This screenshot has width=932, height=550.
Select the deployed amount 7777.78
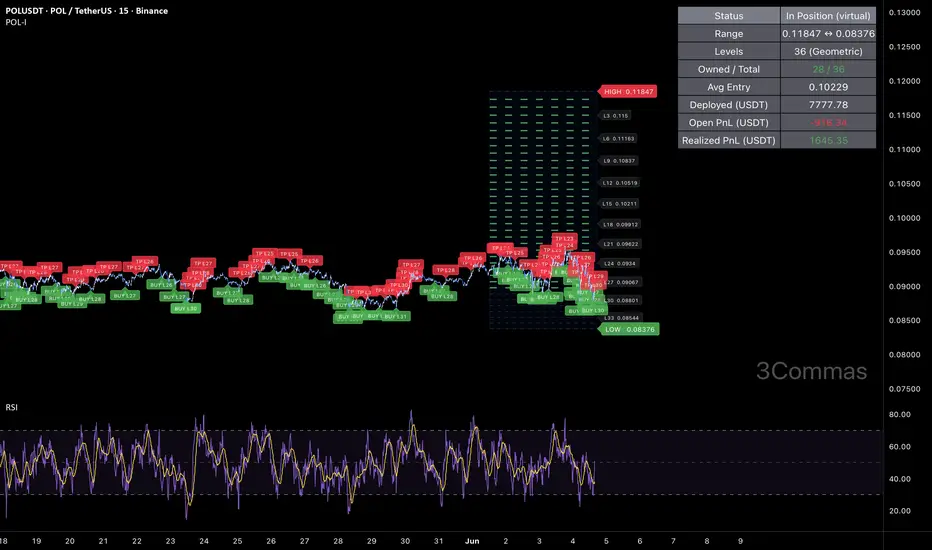coord(828,105)
